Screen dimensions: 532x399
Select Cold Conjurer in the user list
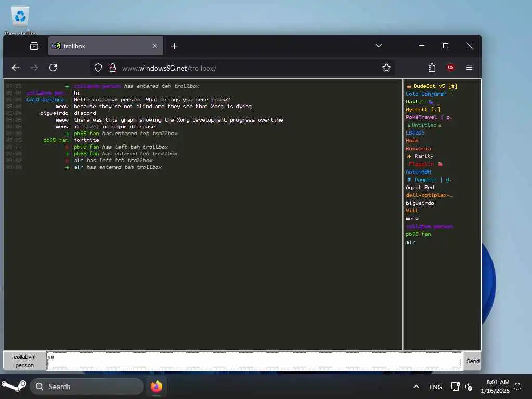click(x=429, y=94)
